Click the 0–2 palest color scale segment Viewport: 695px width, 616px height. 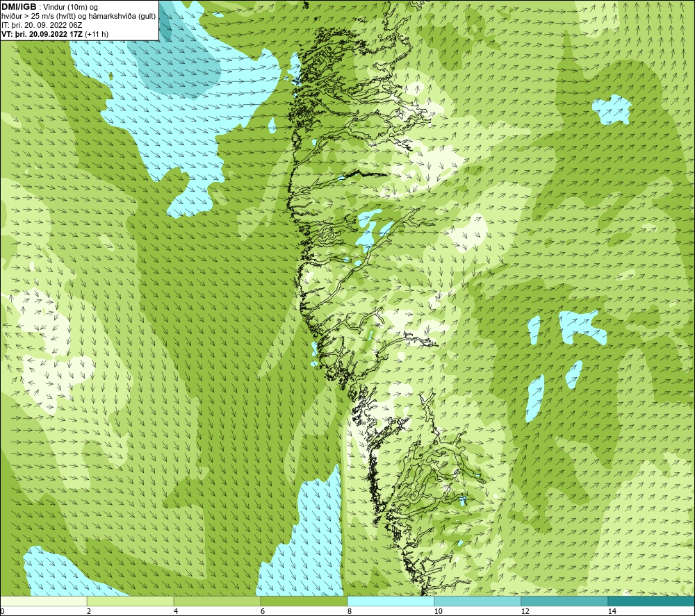click(x=43, y=601)
